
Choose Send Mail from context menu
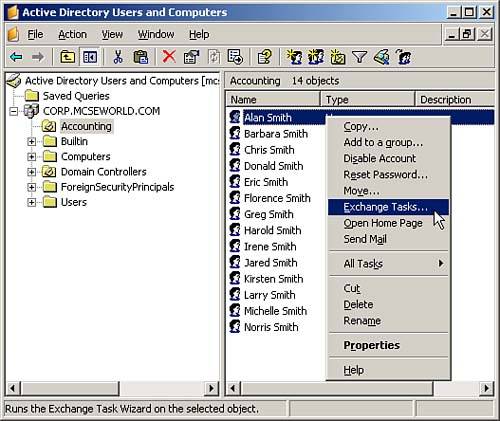click(x=388, y=239)
